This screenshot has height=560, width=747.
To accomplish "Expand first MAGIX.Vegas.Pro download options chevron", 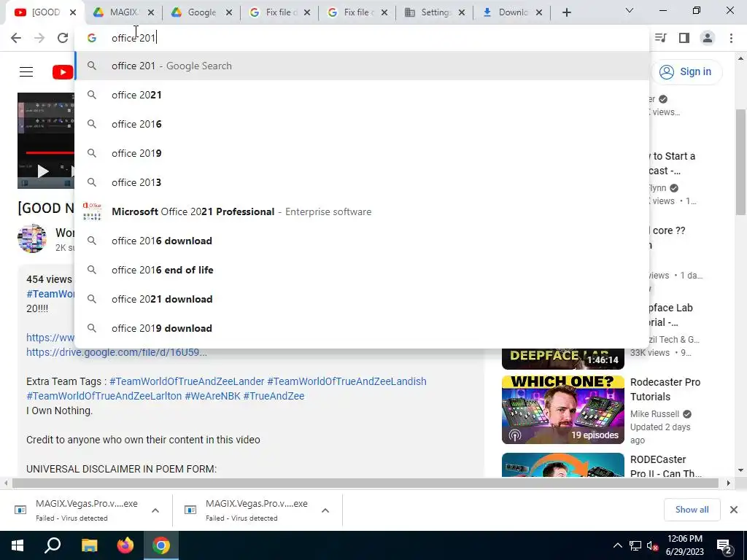I will click(x=155, y=510).
